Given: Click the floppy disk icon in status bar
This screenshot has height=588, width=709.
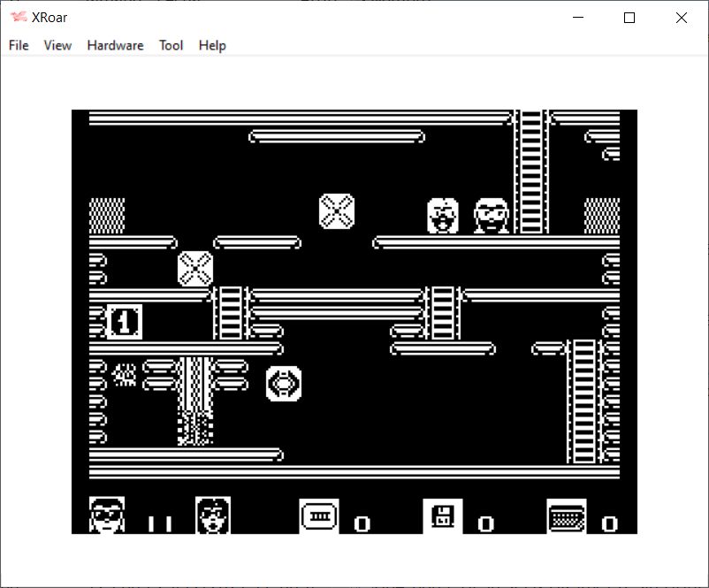Looking at the screenshot, I should (442, 515).
